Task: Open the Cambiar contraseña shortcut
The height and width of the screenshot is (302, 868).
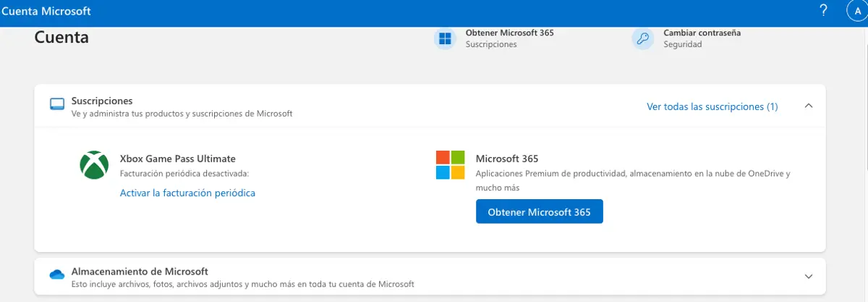Action: [x=702, y=33]
